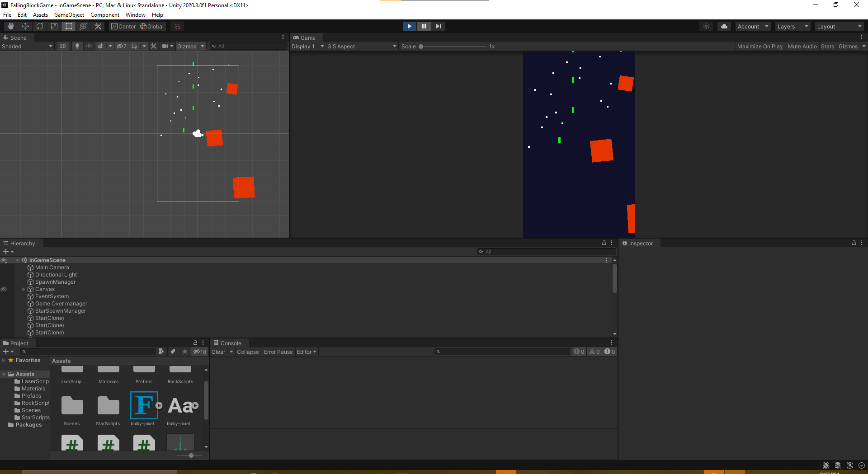
Task: Toggle the Stats overlay button
Action: tap(827, 46)
